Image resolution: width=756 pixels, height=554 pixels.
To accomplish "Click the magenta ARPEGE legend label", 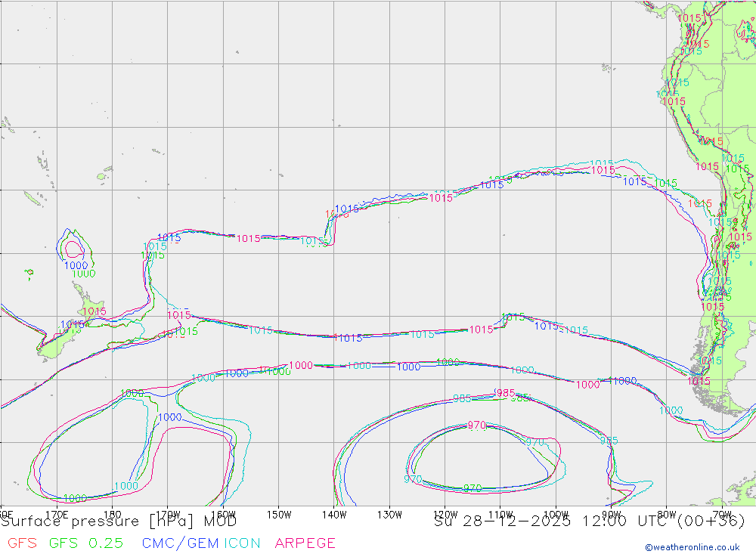I will [x=305, y=543].
